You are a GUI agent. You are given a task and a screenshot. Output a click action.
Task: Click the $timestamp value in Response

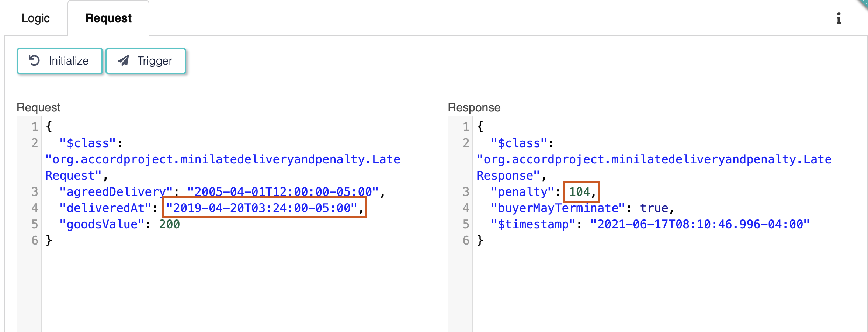tap(699, 224)
